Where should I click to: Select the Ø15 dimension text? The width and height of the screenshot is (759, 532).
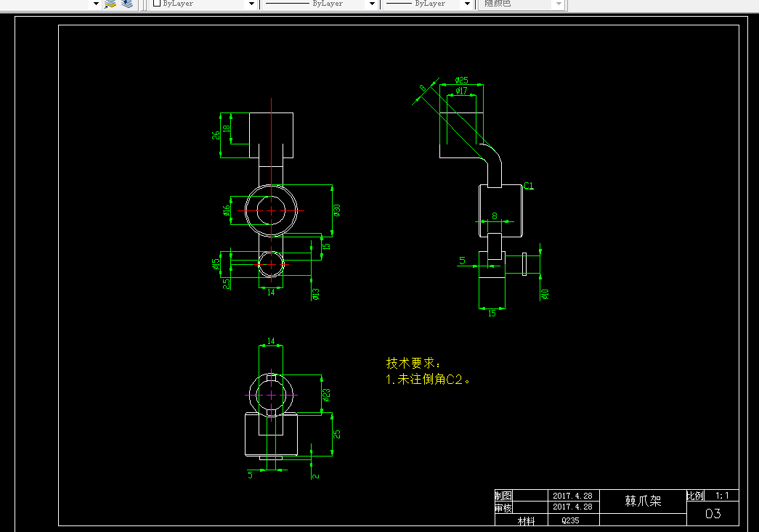tap(216, 264)
